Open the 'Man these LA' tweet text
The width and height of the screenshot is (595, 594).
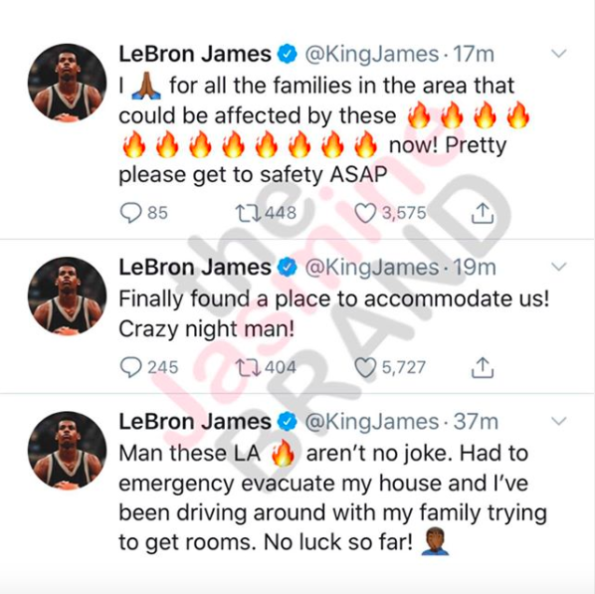click(333, 498)
